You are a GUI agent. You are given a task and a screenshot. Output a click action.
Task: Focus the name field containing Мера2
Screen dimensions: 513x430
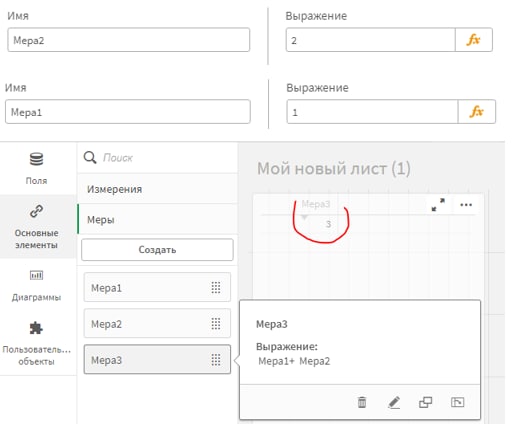(128, 40)
